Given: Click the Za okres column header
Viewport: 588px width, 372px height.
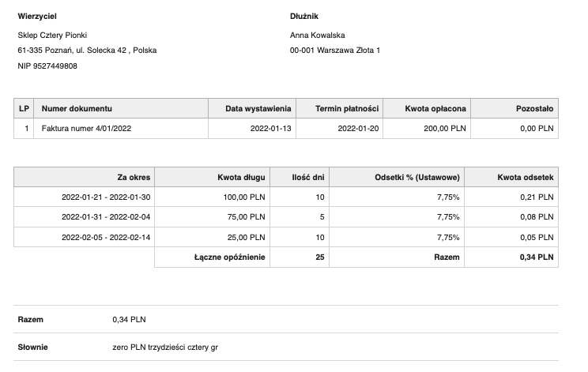Looking at the screenshot, I should coord(133,177).
